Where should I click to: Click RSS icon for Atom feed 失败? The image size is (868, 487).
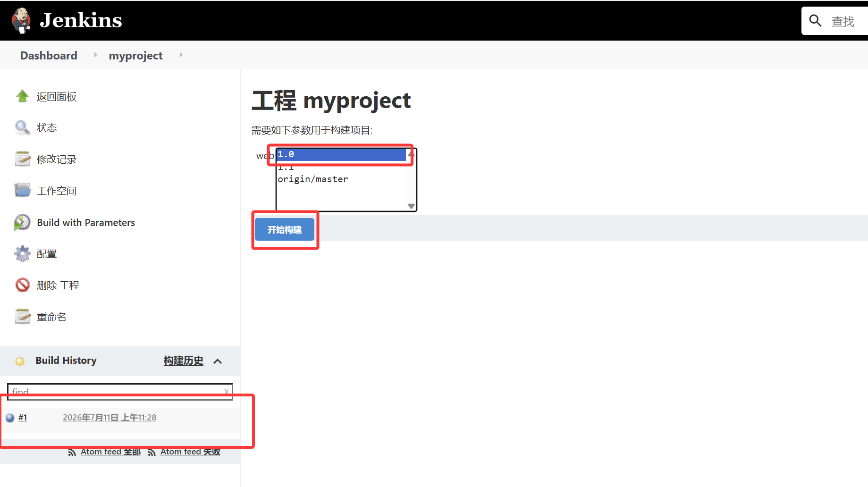coord(152,452)
